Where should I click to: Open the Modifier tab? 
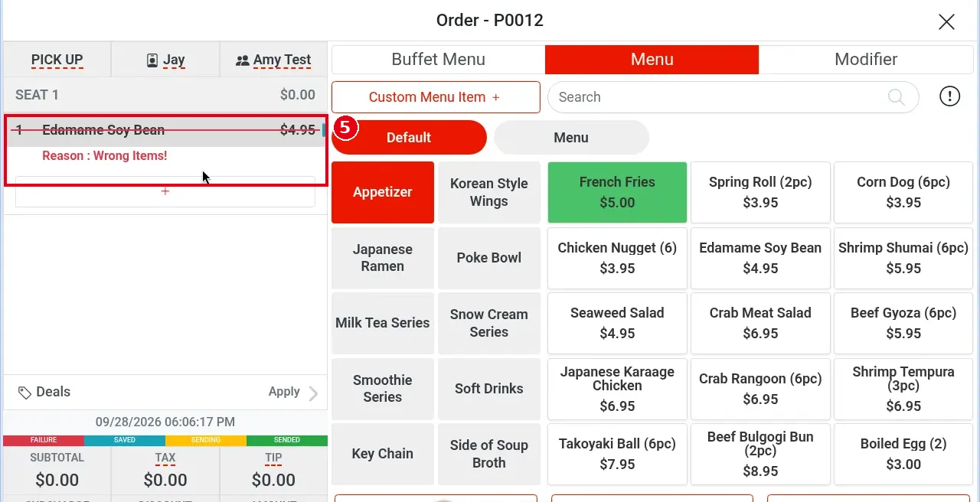pyautogui.click(x=866, y=60)
